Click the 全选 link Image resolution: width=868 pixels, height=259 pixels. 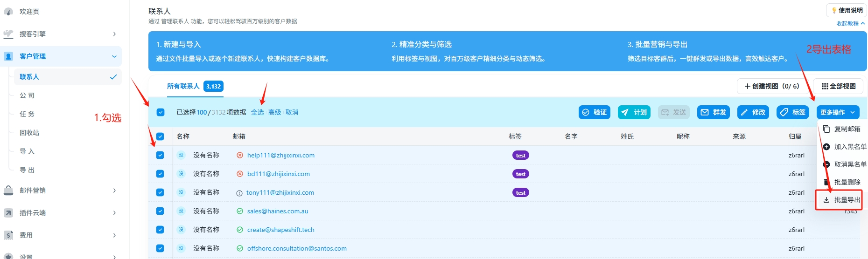pyautogui.click(x=257, y=112)
